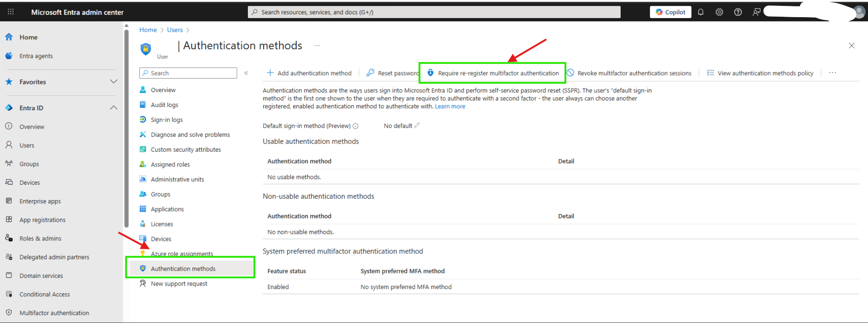
Task: Open Groups in the Entra ID navigation
Action: point(29,164)
